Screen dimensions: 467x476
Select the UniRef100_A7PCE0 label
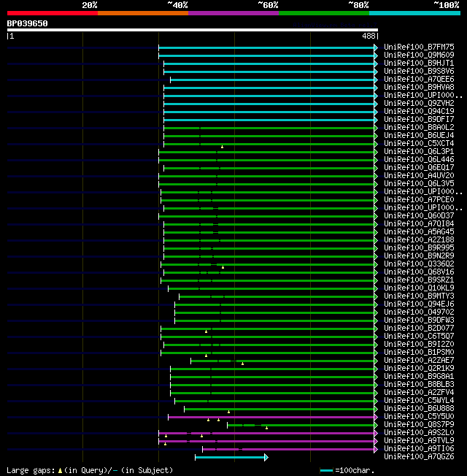[419, 200]
